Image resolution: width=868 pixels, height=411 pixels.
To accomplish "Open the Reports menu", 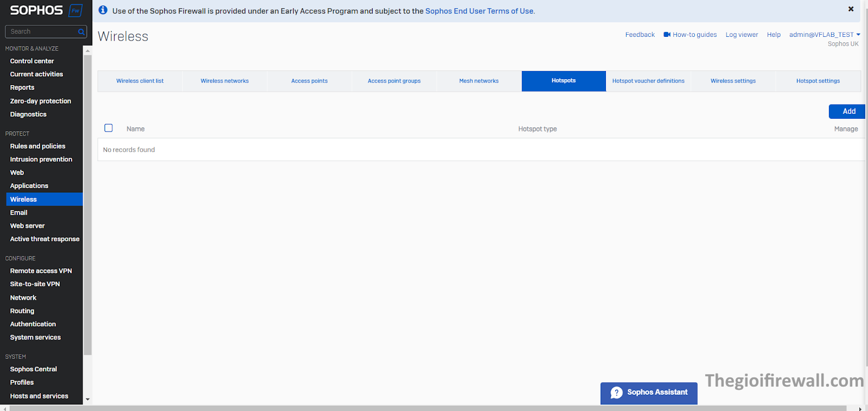I will tap(22, 88).
